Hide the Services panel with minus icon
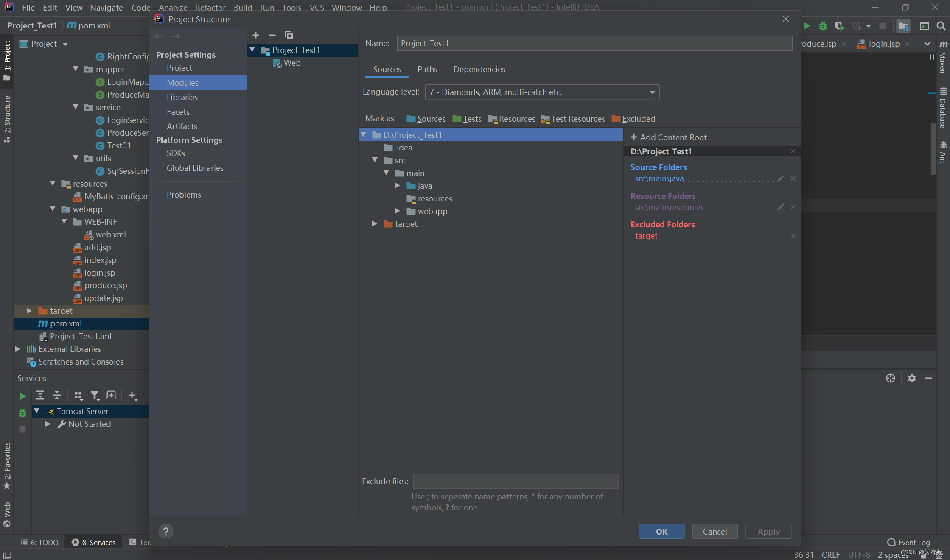This screenshot has width=950, height=560. (928, 378)
